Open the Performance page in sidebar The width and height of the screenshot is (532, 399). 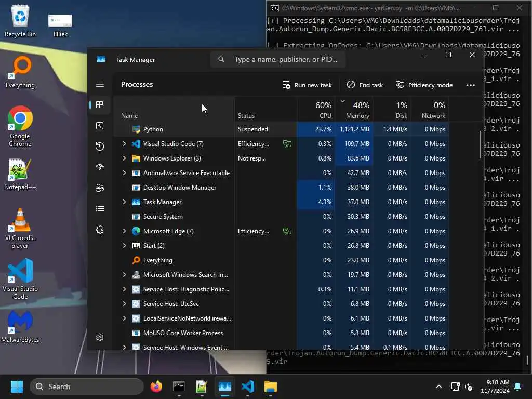click(x=100, y=126)
